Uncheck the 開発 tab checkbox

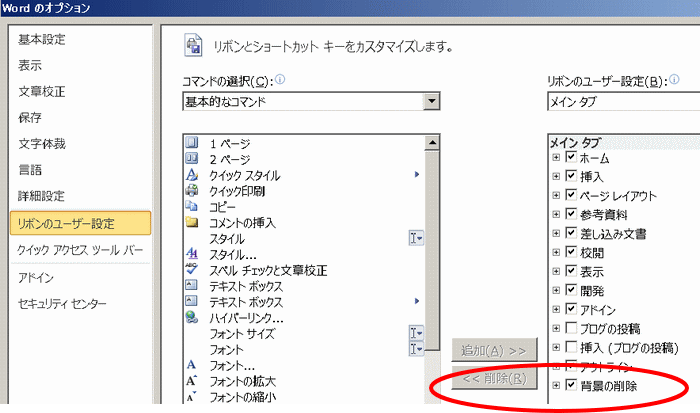pos(571,290)
